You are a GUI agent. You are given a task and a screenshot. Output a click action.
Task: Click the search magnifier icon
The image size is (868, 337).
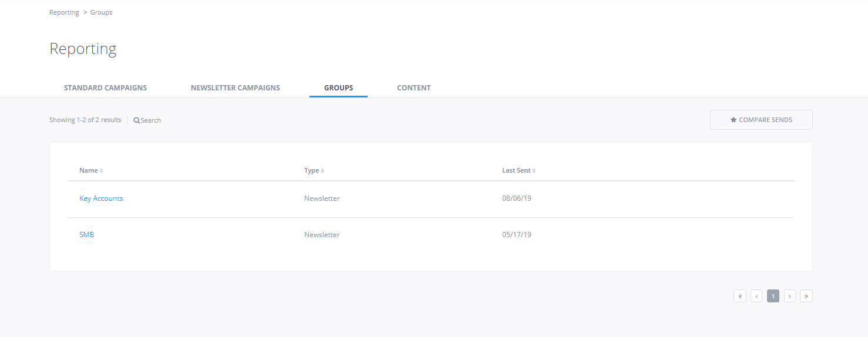[137, 120]
